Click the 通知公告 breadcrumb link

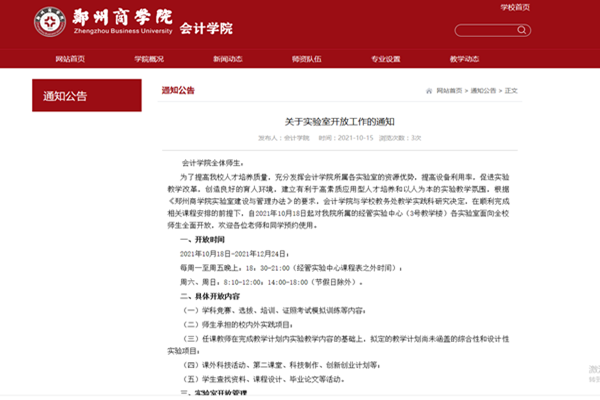[x=483, y=91]
